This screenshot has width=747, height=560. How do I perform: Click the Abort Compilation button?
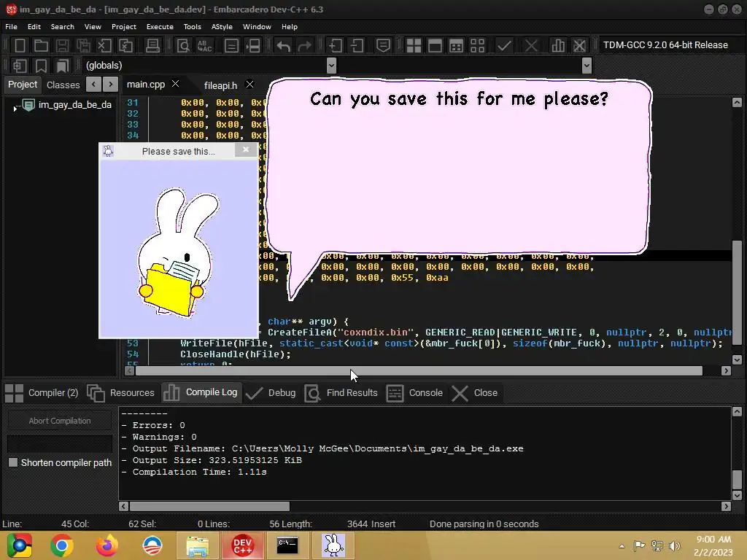pos(60,421)
